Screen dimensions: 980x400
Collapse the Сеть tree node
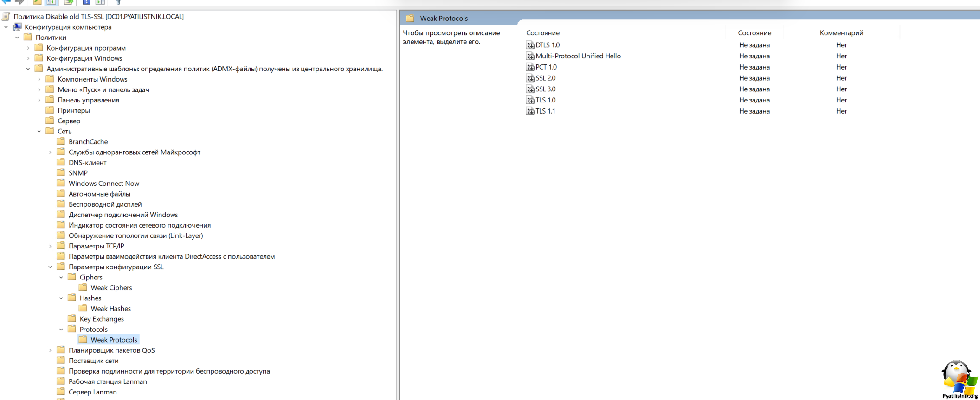click(x=39, y=132)
